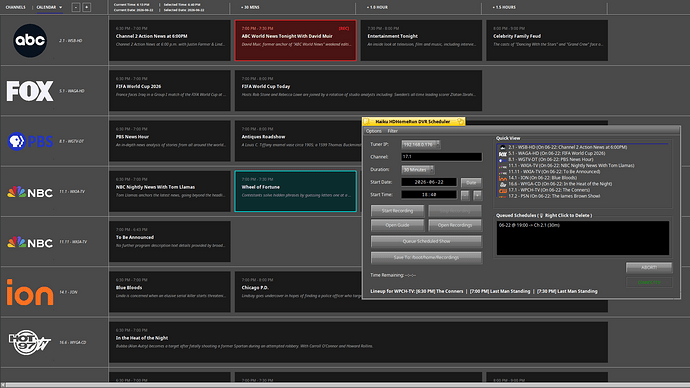Select the Celebrity Family Feud program
Viewport: 690px width, 388px height.
tap(547, 40)
